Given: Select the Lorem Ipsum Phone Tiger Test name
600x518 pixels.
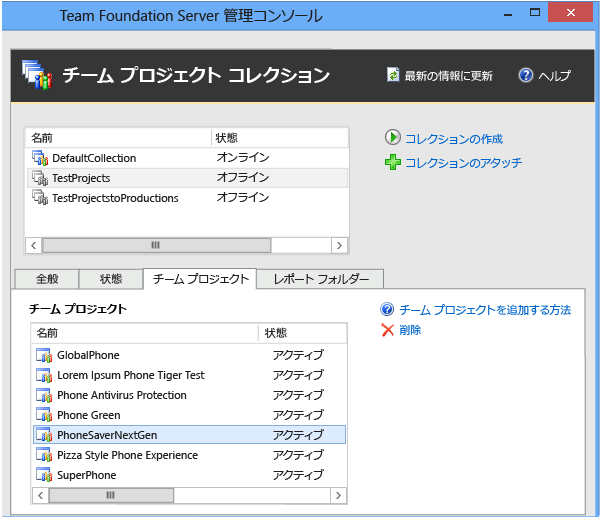Looking at the screenshot, I should pyautogui.click(x=131, y=375).
